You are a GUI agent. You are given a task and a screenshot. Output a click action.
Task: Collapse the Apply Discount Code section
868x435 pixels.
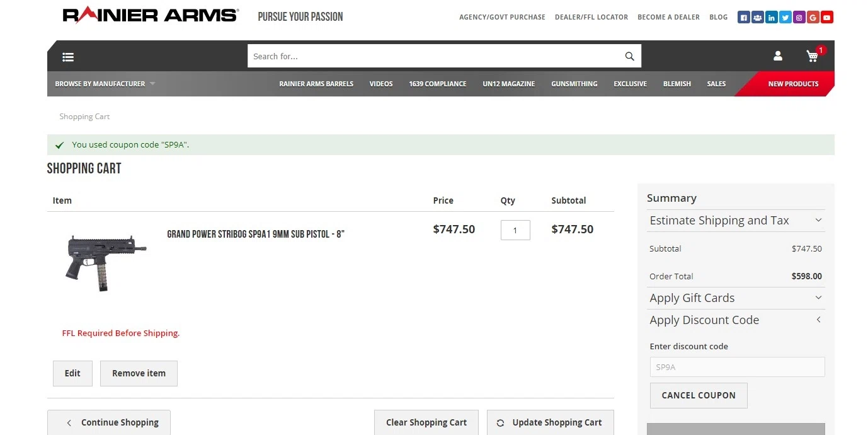(x=736, y=320)
